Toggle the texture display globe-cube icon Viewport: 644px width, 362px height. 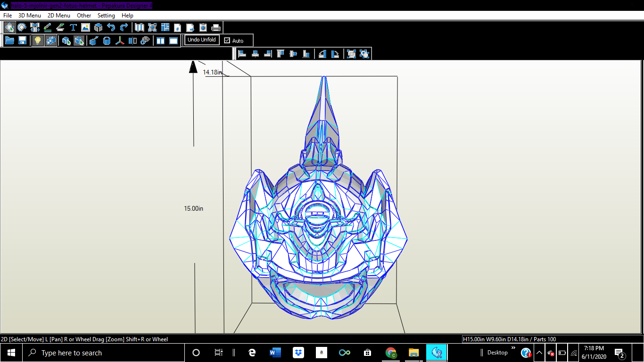click(50, 41)
